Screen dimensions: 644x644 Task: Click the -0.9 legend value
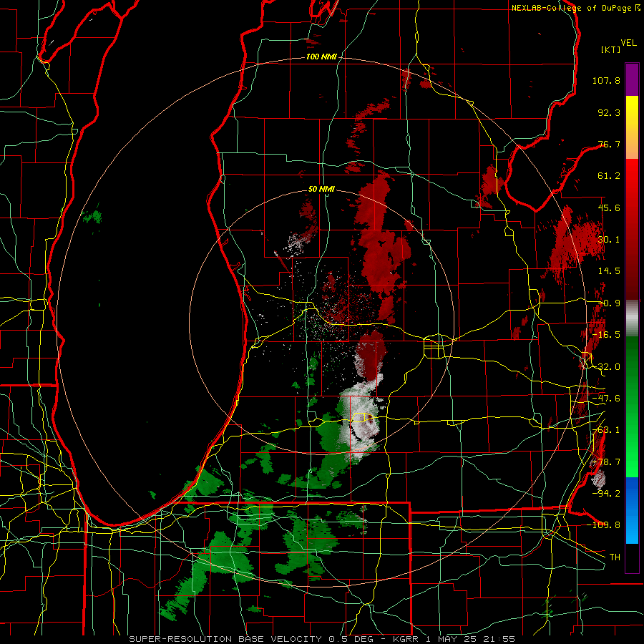609,303
